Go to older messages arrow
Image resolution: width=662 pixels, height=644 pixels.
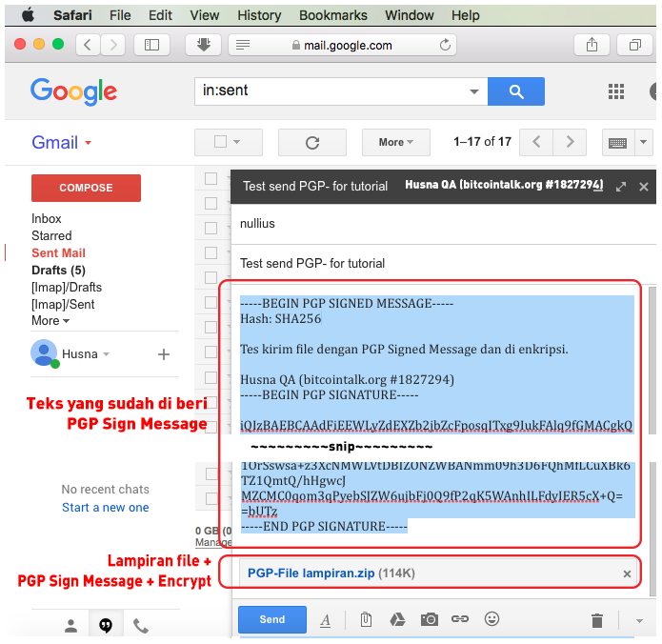tap(570, 142)
